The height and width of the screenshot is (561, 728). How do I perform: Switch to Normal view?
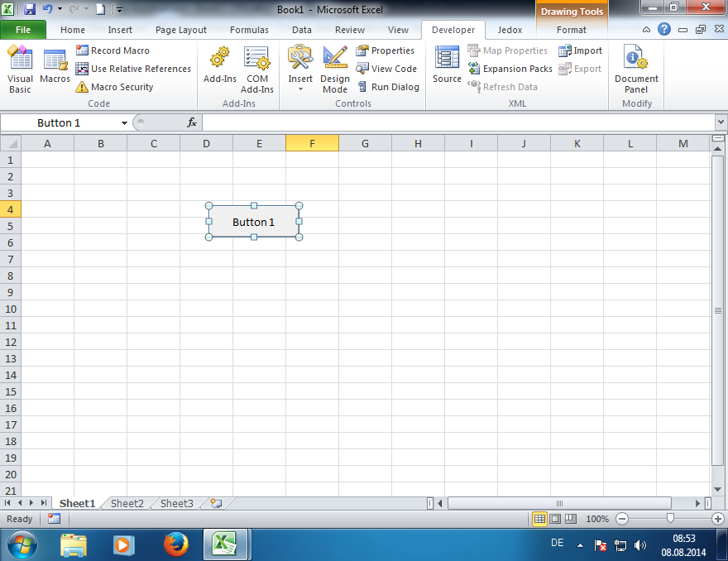pos(539,519)
